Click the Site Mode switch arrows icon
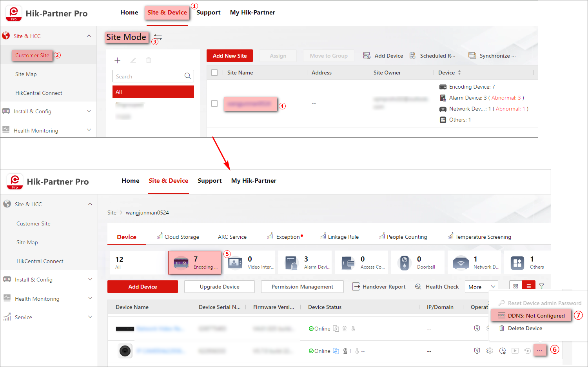The width and height of the screenshot is (588, 367). [x=158, y=37]
